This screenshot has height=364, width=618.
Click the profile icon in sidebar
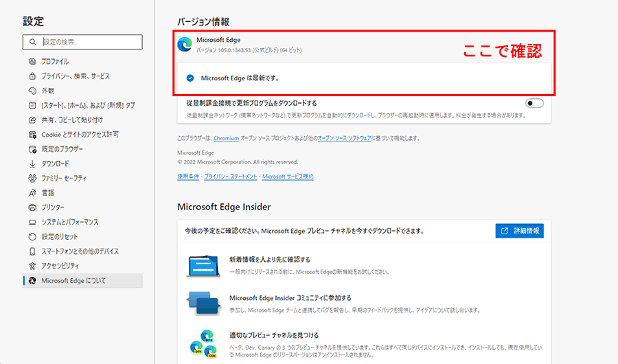click(32, 62)
